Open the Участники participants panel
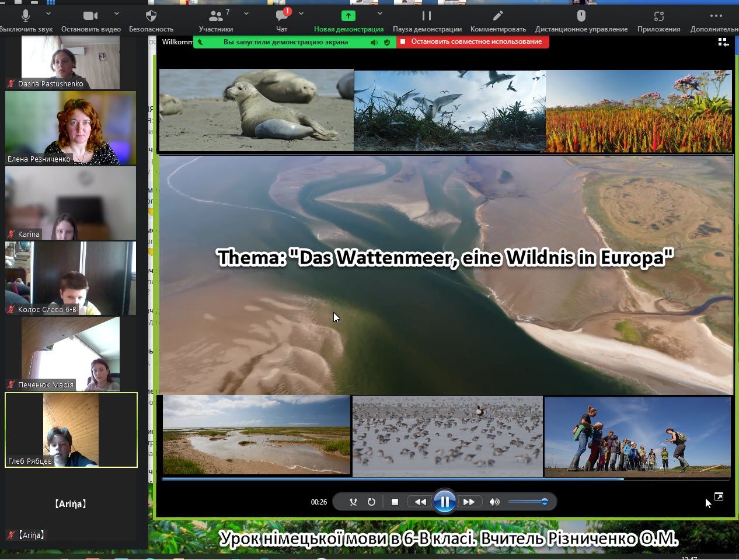The width and height of the screenshot is (739, 560). point(216,16)
